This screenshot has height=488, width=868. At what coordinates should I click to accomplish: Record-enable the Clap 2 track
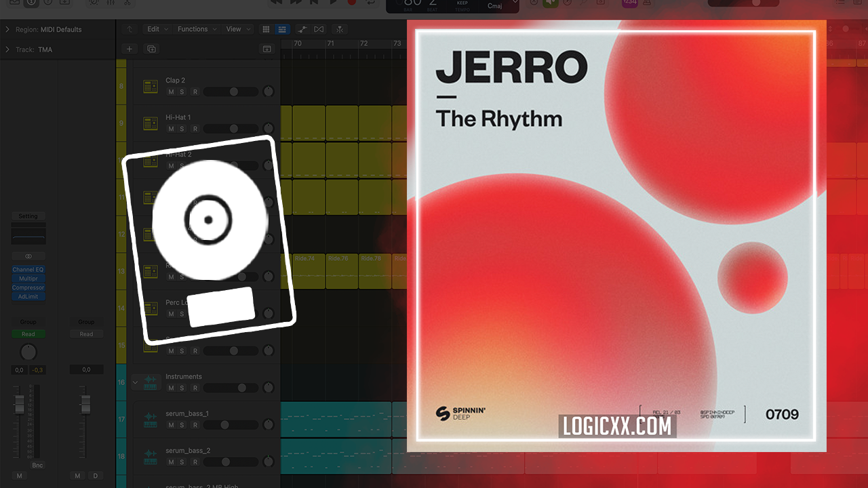195,91
